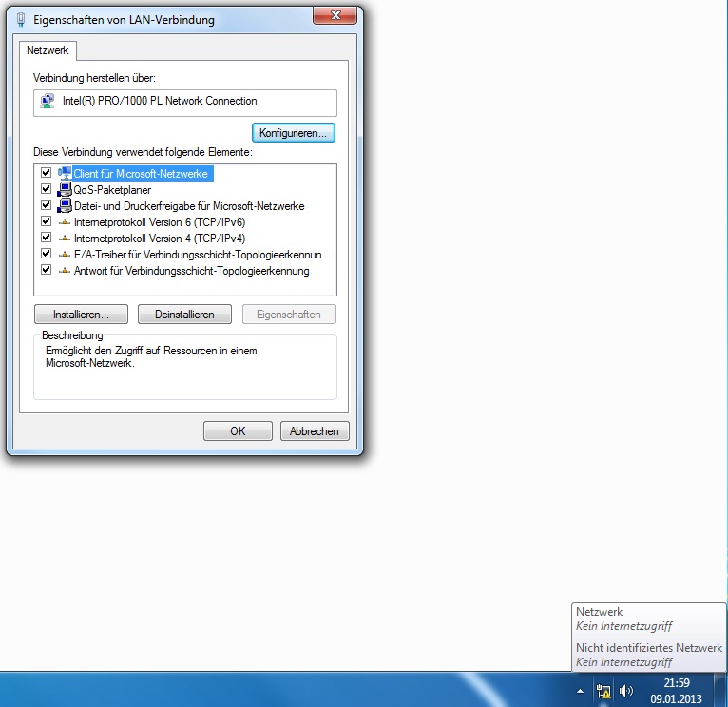Uncheck E/A-Treiber Topologieerkennung checkbox
This screenshot has height=707, width=728.
point(46,254)
